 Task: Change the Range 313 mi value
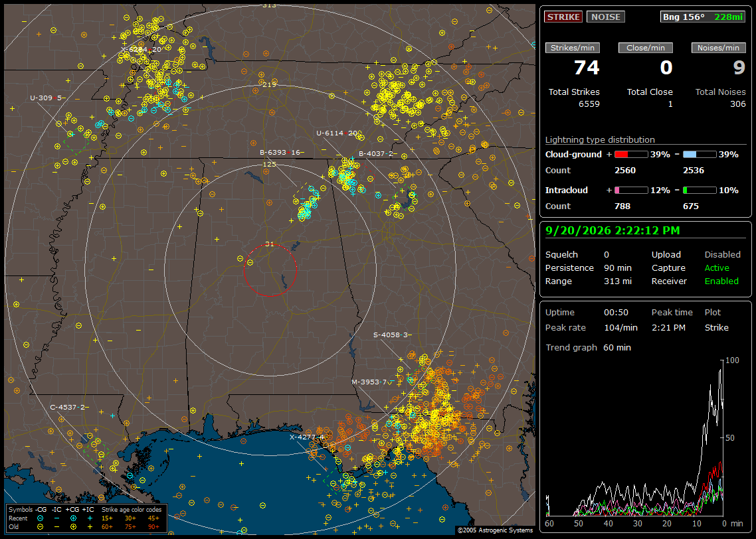pos(618,281)
